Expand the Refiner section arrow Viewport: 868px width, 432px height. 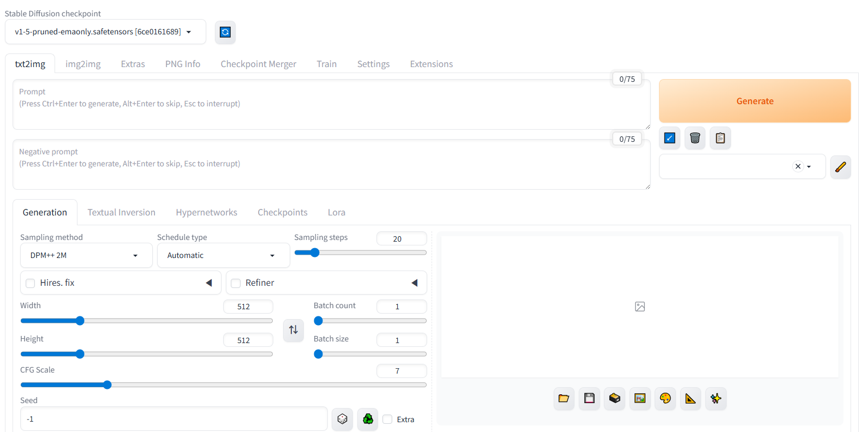point(415,283)
